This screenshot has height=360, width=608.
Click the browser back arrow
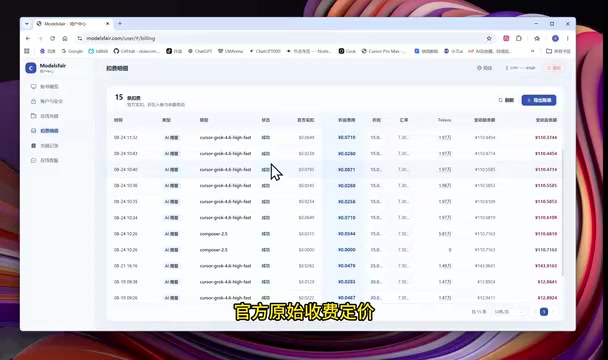click(28, 38)
